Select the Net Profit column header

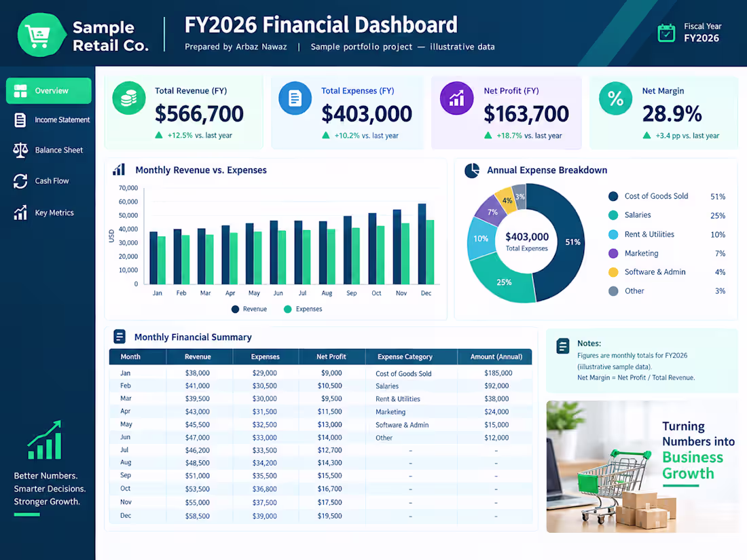[331, 356]
